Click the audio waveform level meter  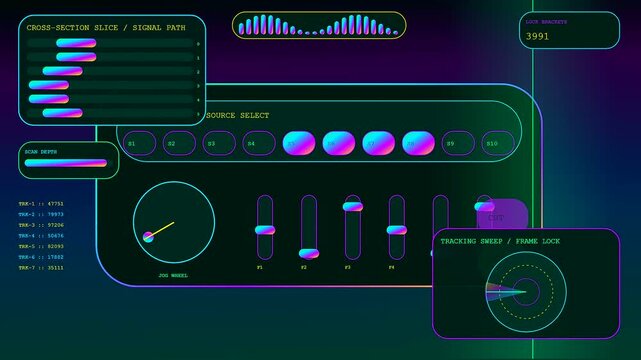tap(319, 25)
